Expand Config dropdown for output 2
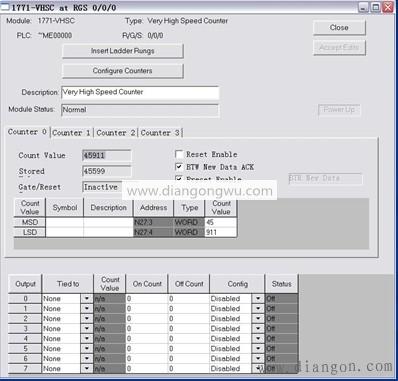The width and height of the screenshot is (398, 381). click(258, 318)
